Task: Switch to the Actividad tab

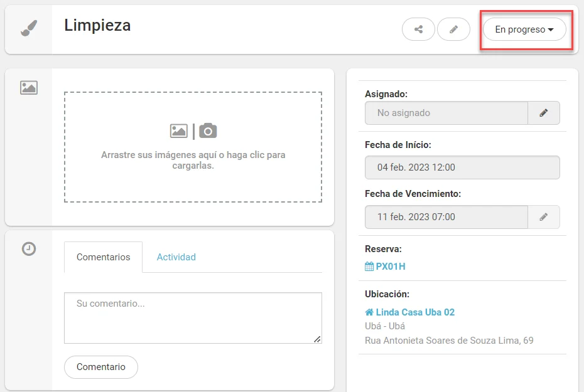Action: pyautogui.click(x=176, y=257)
